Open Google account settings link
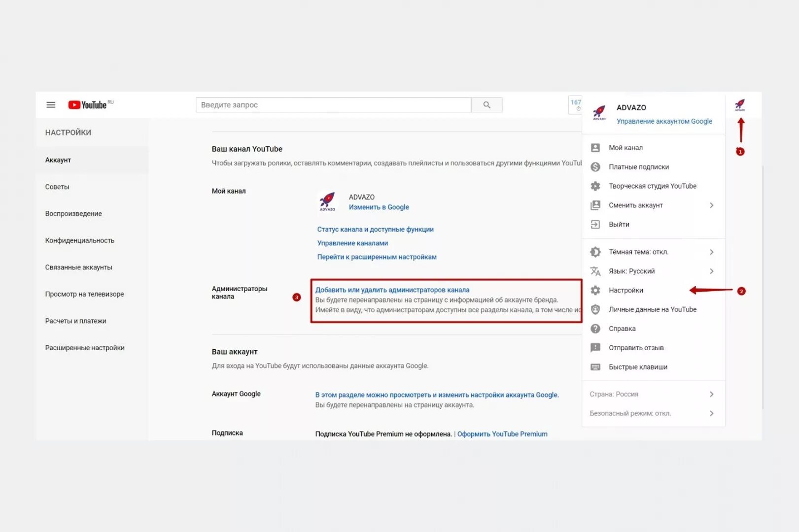The height and width of the screenshot is (532, 799). pyautogui.click(x=437, y=395)
